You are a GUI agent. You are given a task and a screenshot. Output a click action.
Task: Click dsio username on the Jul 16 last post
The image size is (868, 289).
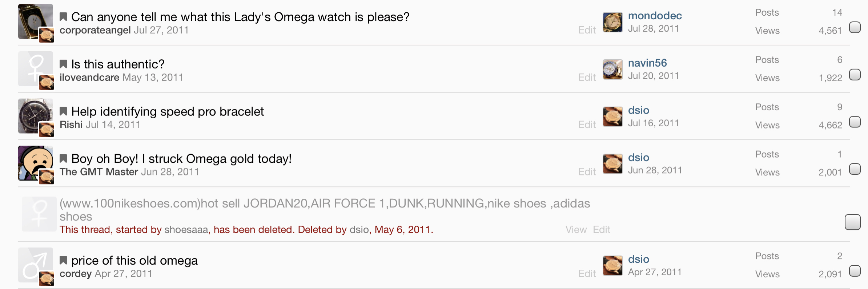(x=639, y=110)
